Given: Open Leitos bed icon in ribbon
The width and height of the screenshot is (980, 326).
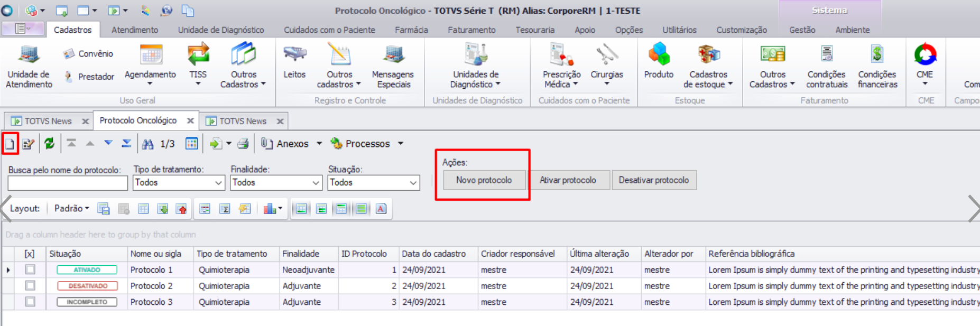Looking at the screenshot, I should (294, 62).
